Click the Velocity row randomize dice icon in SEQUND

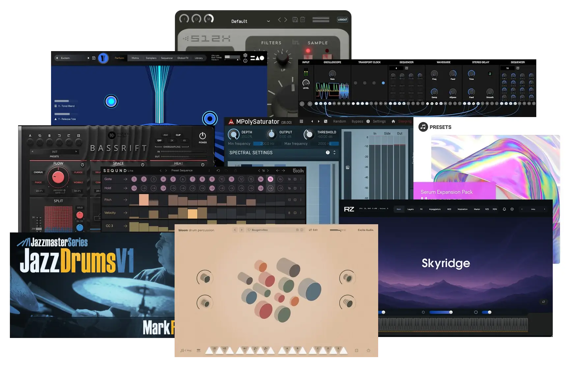pos(295,213)
